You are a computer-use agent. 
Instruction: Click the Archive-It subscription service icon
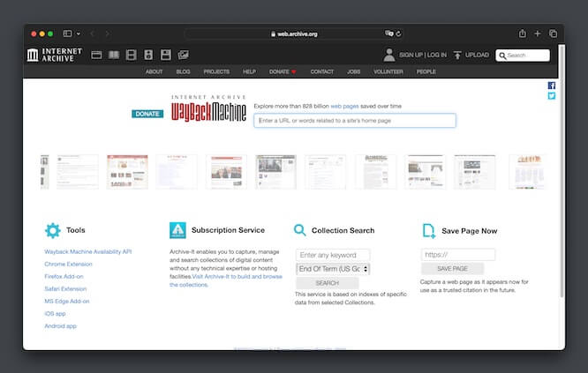[177, 230]
